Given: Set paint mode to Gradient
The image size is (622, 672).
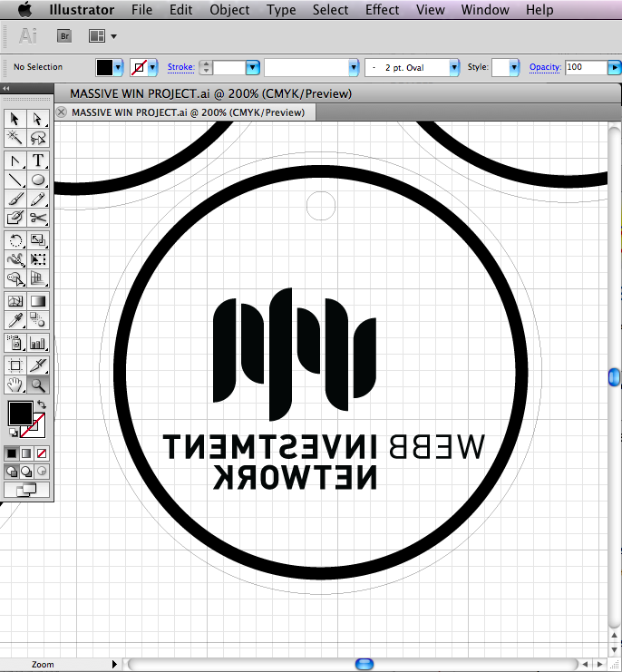Looking at the screenshot, I should point(26,453).
